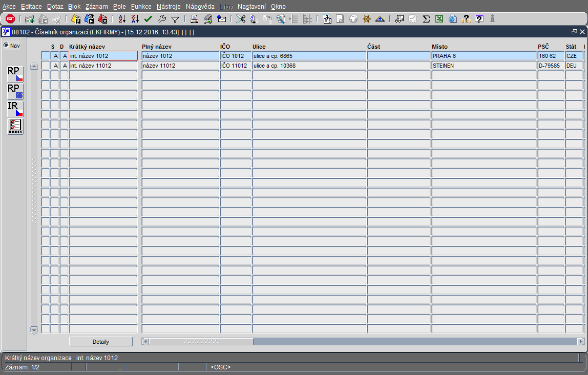Click the eye pyramid icon
This screenshot has height=375, width=588.
(x=380, y=19)
